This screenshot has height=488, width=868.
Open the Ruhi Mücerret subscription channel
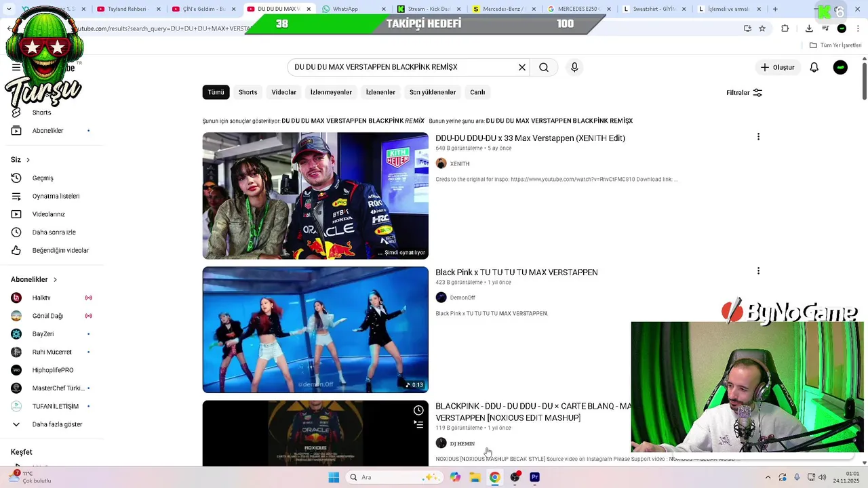[x=51, y=352]
